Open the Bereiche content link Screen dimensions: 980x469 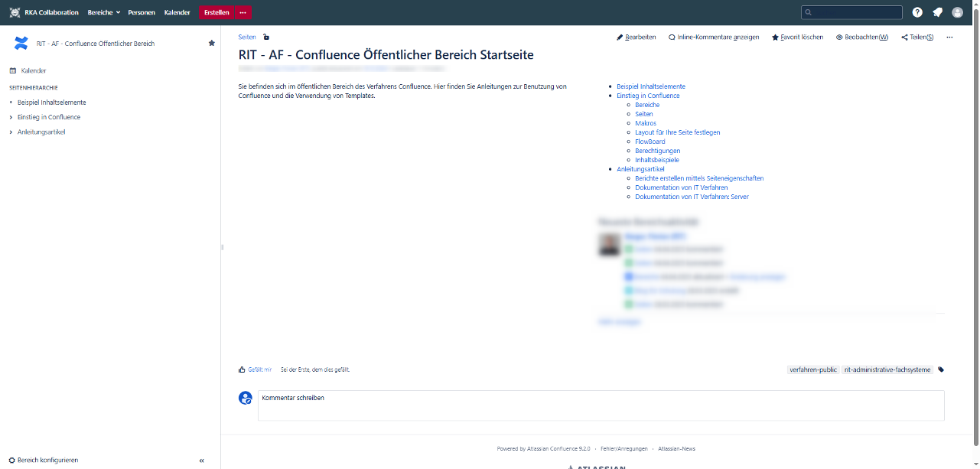647,105
